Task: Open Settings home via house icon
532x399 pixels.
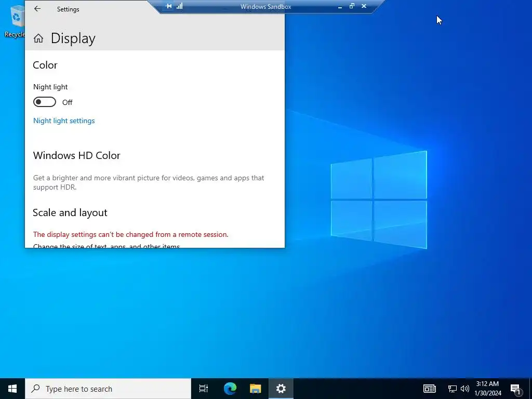Action: [38, 38]
